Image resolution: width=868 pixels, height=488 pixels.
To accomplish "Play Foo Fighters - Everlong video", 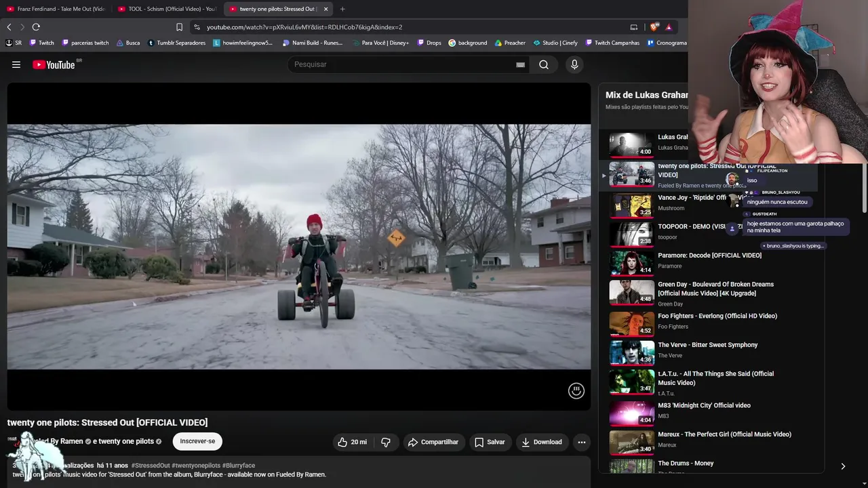I will (x=717, y=316).
